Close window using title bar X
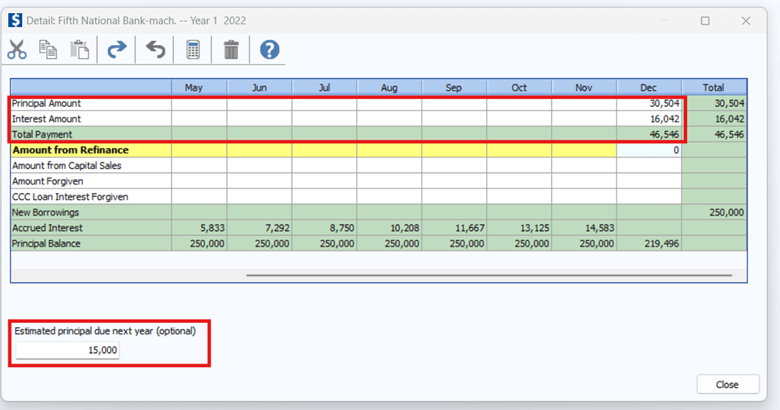 coord(746,21)
